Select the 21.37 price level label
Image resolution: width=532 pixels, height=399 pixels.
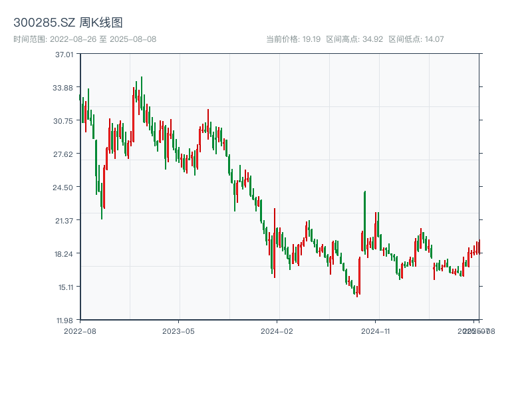64,221
